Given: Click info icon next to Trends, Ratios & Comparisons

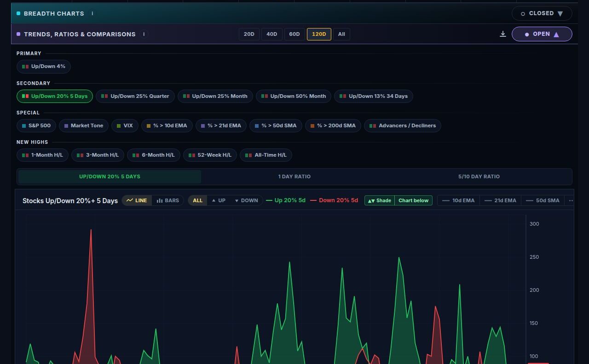Looking at the screenshot, I should (144, 34).
